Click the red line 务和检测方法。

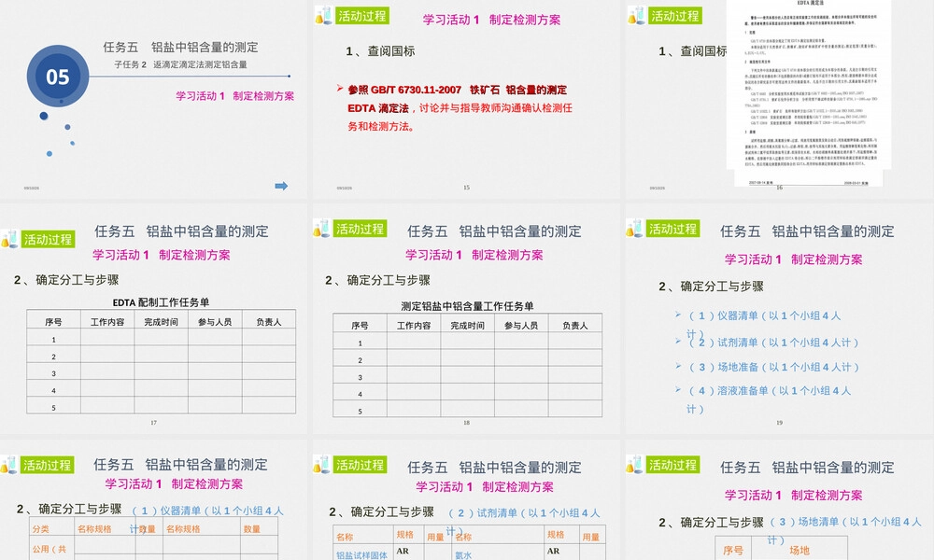click(x=381, y=126)
